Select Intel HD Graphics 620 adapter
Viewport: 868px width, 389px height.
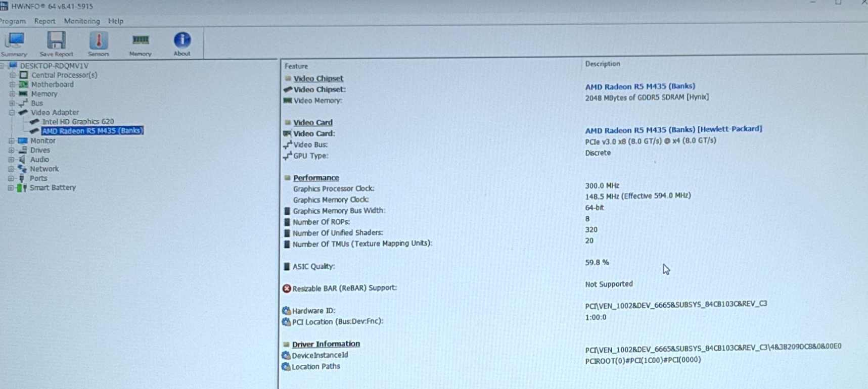click(x=78, y=121)
